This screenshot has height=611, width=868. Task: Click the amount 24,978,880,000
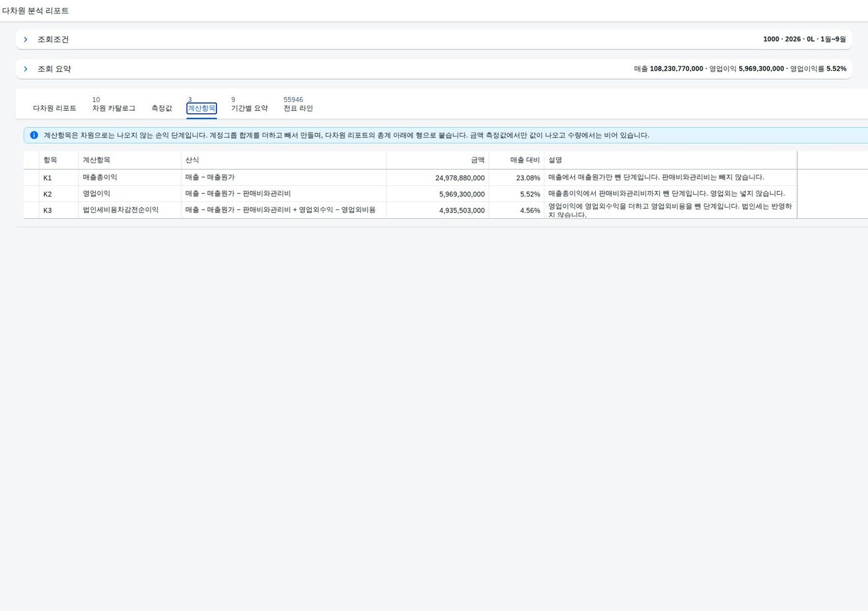pyautogui.click(x=460, y=178)
